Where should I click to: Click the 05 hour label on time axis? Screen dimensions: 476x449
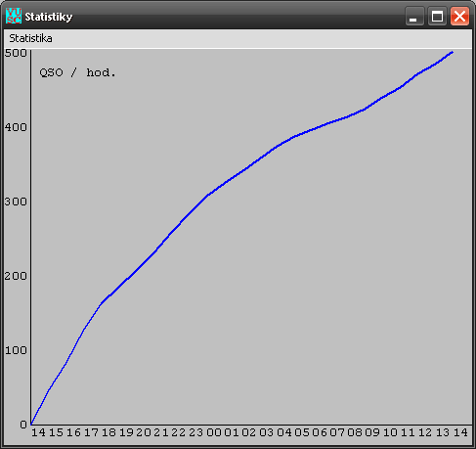click(x=302, y=432)
